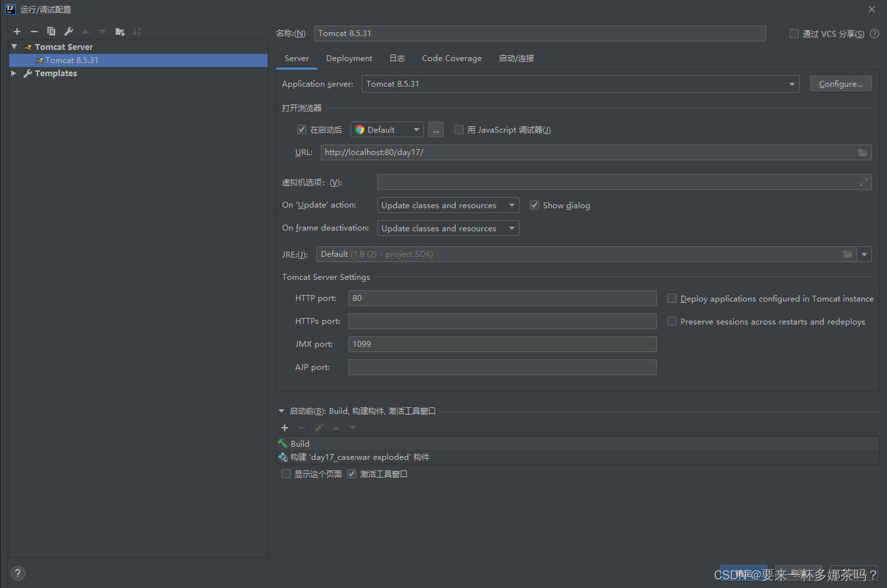The width and height of the screenshot is (887, 588).
Task: Select the build 'day17_case:war exploded' artifact task
Action: (577, 457)
